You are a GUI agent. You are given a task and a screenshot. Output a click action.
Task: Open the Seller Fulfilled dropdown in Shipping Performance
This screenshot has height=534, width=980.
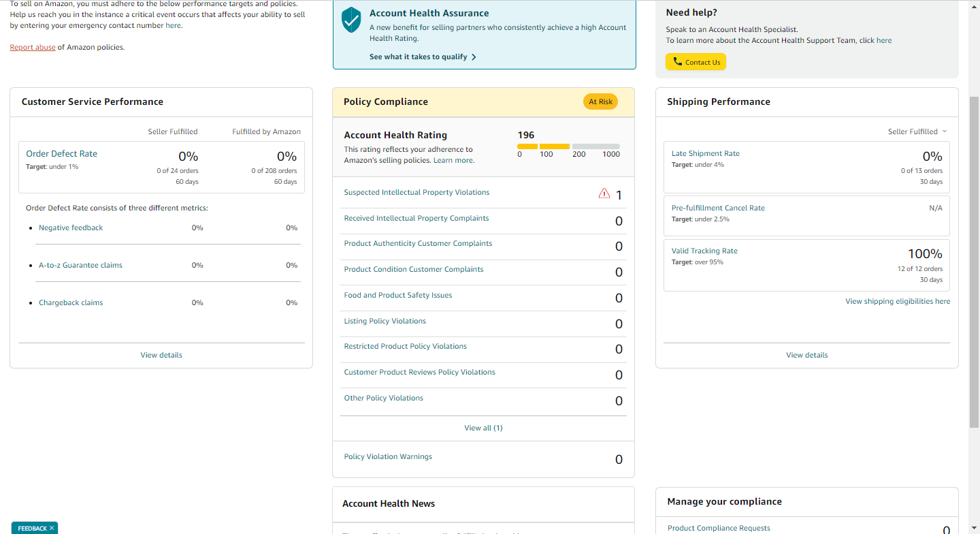917,131
